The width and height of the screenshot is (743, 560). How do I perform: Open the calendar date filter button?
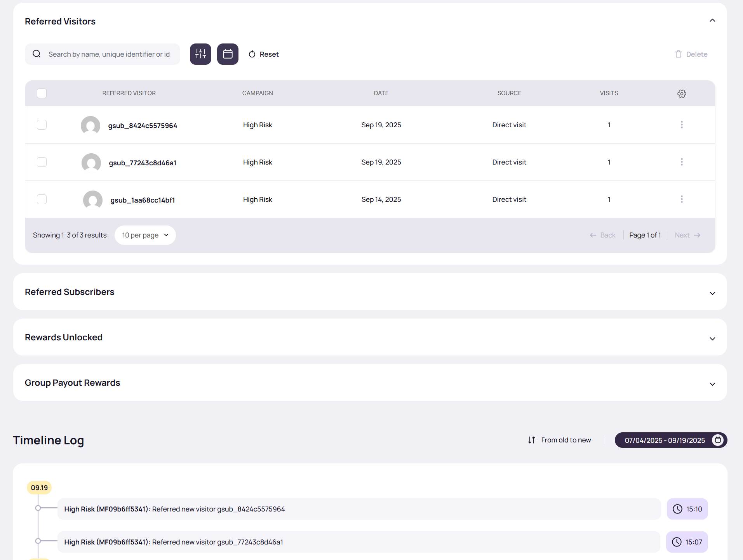coord(228,54)
